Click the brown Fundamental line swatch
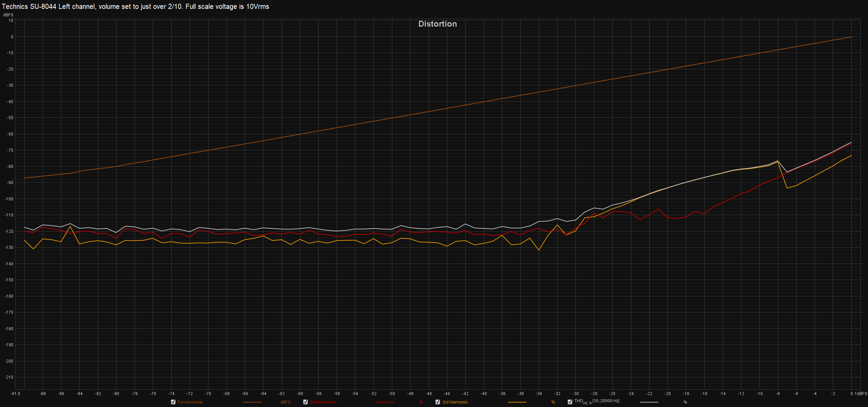Screen dimensions: 868x407 click(252, 402)
